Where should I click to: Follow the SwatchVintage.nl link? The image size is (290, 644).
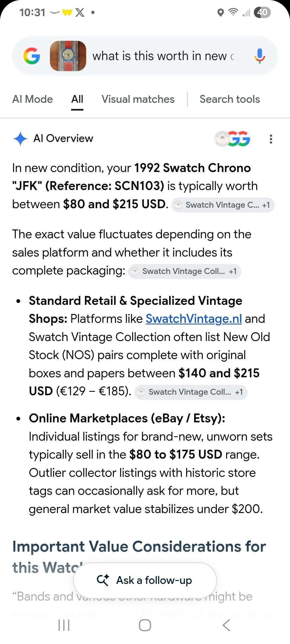click(194, 319)
